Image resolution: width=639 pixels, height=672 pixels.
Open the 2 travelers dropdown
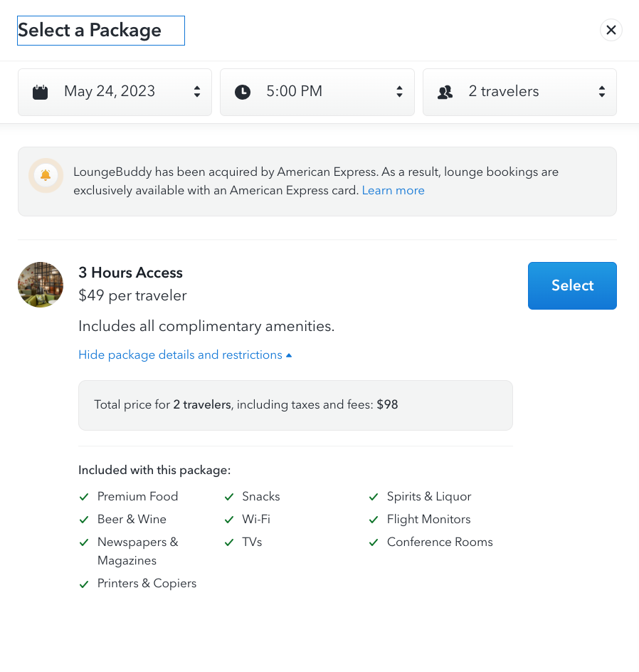click(519, 92)
